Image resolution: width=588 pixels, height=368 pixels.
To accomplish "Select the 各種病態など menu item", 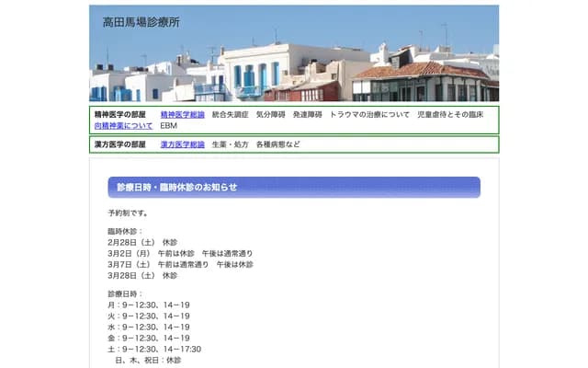I will (x=277, y=144).
